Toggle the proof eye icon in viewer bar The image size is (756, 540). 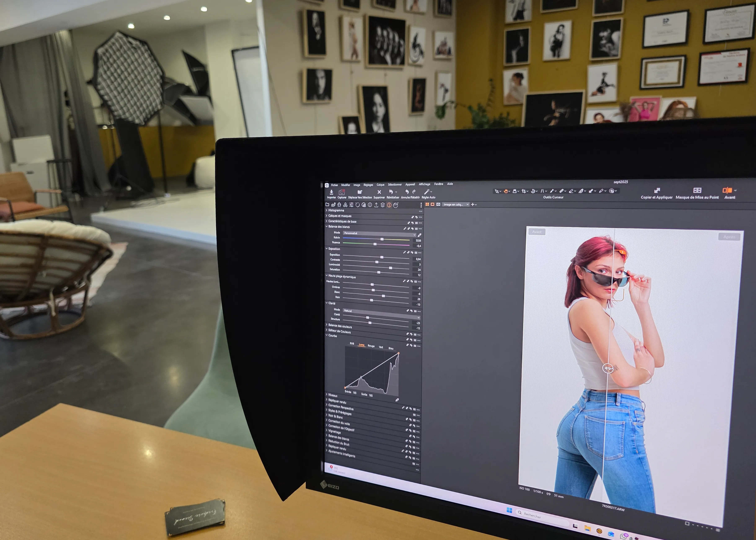[438, 204]
